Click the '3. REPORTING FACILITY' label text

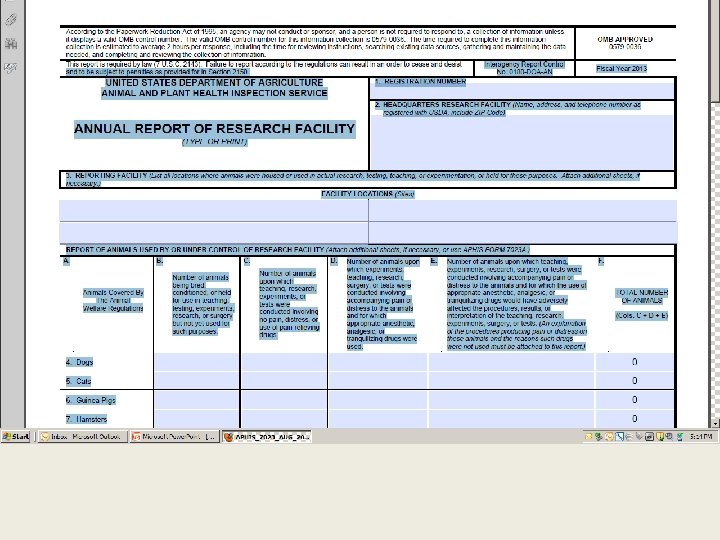point(107,175)
